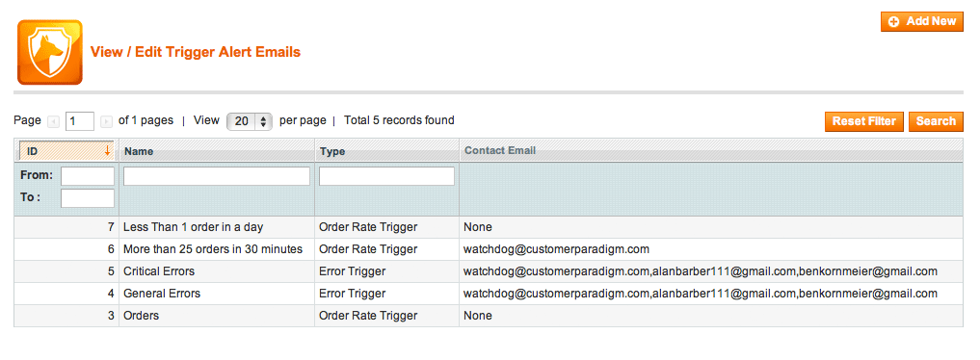This screenshot has height=360, width=980.
Task: Go to next page arrow
Action: click(106, 121)
